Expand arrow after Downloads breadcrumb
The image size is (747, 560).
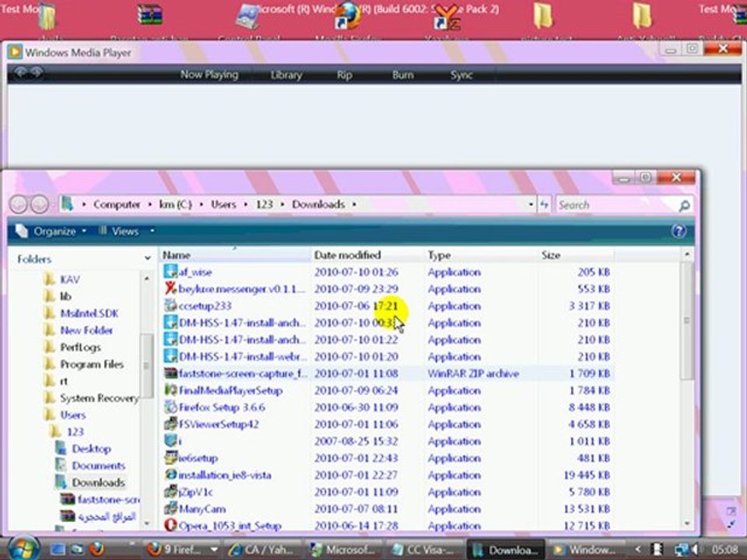pyautogui.click(x=355, y=205)
